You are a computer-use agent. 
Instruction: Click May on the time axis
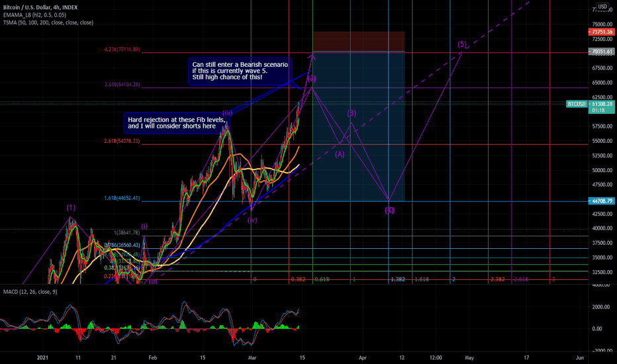click(x=469, y=357)
